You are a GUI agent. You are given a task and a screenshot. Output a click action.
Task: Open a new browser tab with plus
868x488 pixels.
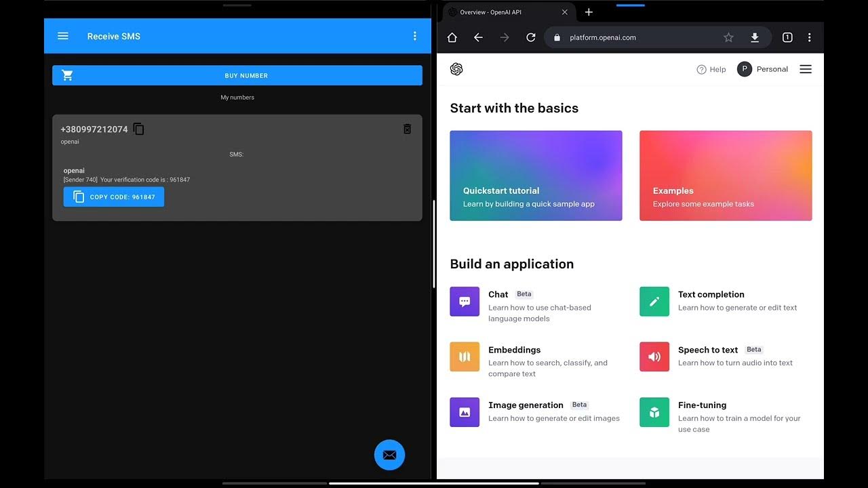(589, 12)
